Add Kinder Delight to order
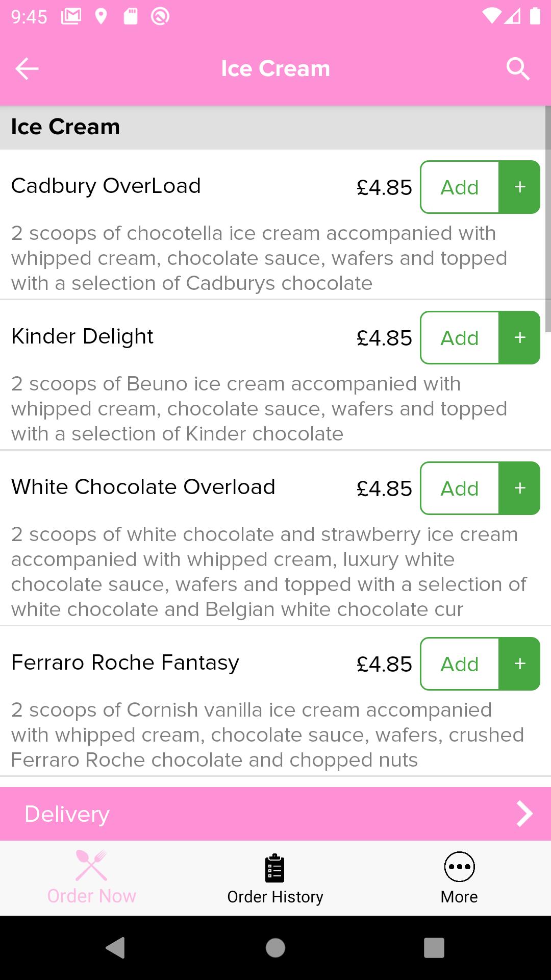The image size is (551, 980). [460, 337]
